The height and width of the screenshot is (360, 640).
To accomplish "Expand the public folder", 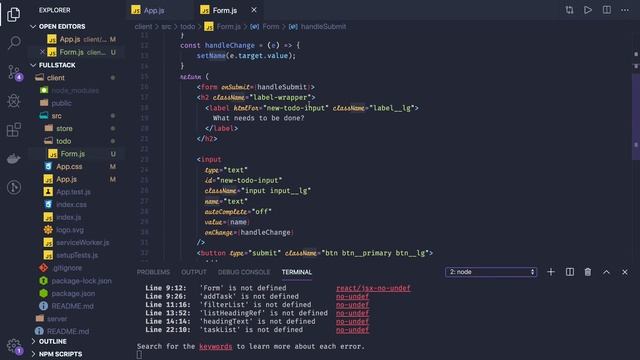I will (61, 103).
